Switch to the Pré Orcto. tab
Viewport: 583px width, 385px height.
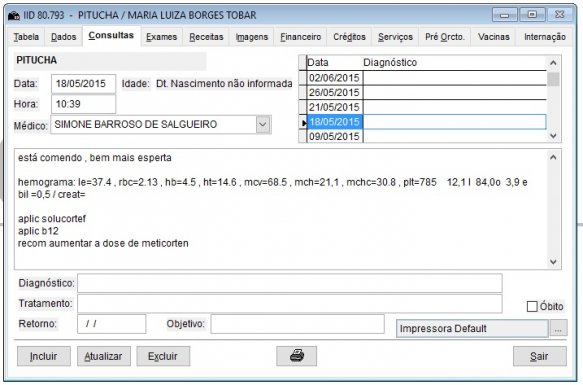(445, 37)
